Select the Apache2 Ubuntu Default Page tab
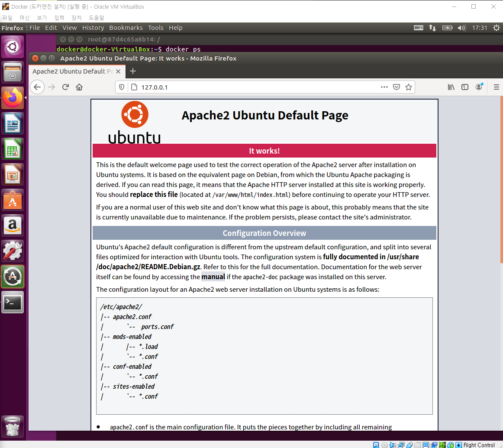 point(77,71)
